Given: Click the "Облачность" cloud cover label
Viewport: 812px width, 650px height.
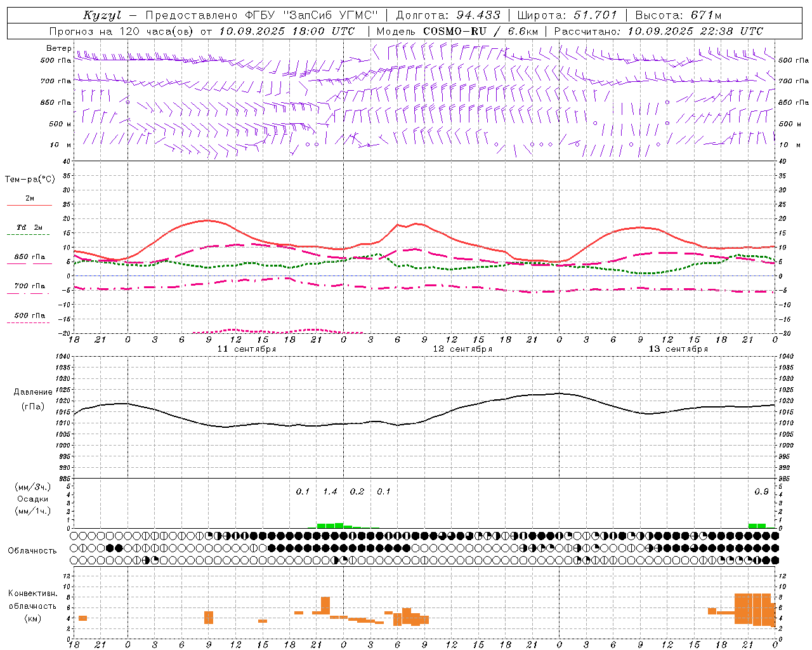Looking at the screenshot, I should click(x=32, y=551).
